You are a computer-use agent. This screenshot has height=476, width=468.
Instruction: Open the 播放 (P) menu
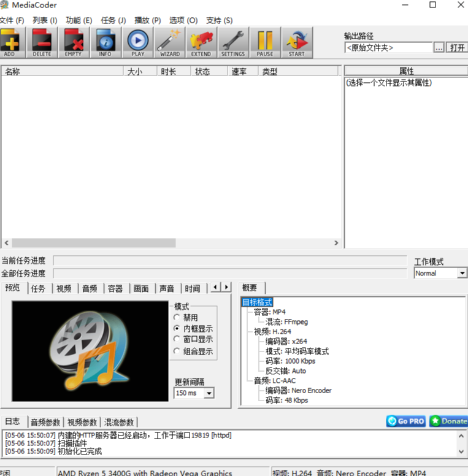(x=147, y=20)
